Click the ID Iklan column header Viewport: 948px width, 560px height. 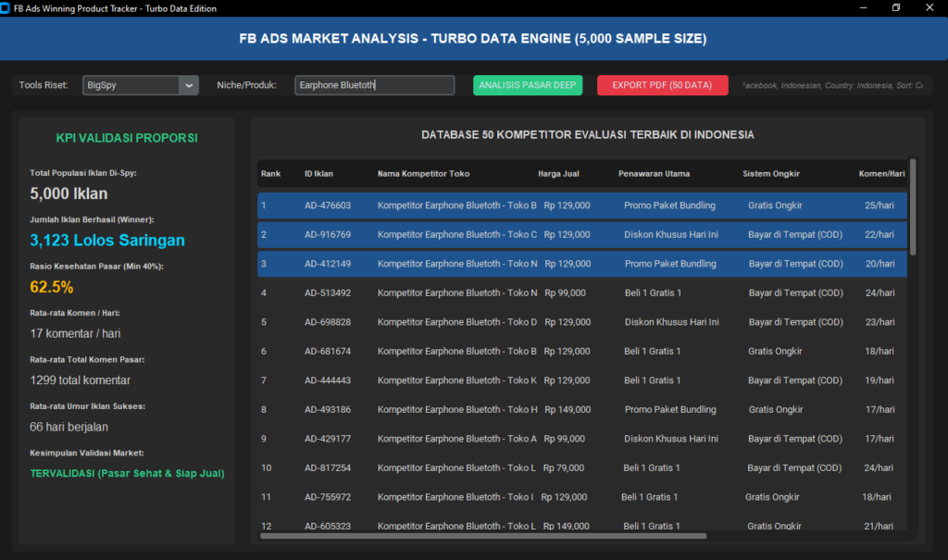pos(318,174)
